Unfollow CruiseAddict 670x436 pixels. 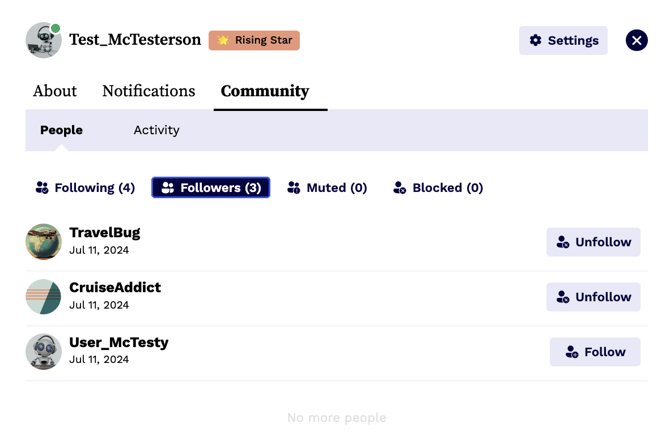coord(593,297)
